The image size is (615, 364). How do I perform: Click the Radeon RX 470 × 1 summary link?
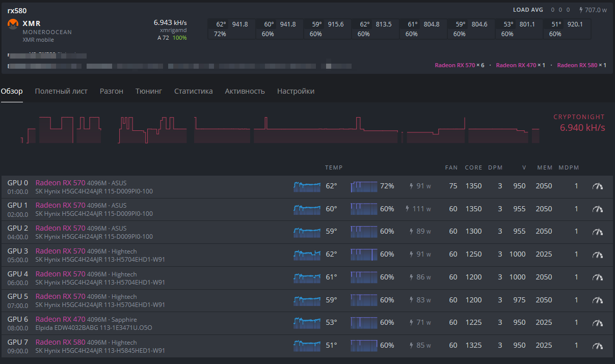pos(521,65)
